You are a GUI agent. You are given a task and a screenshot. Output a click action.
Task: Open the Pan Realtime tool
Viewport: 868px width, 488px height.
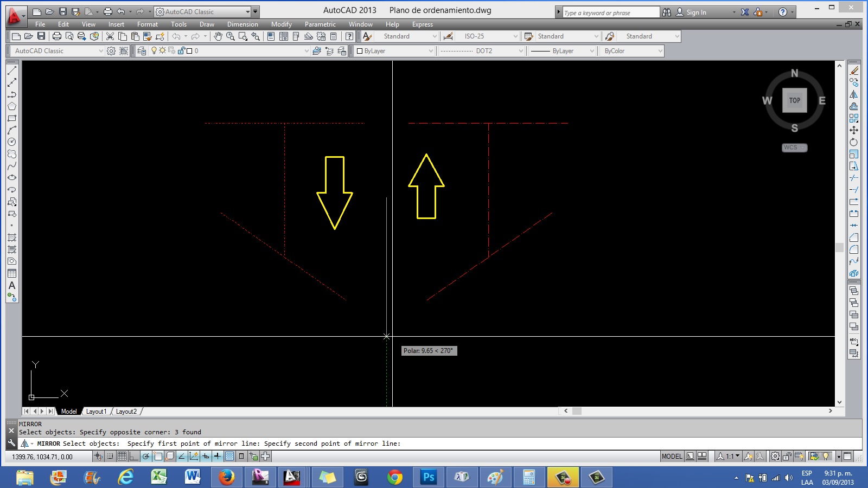click(218, 36)
